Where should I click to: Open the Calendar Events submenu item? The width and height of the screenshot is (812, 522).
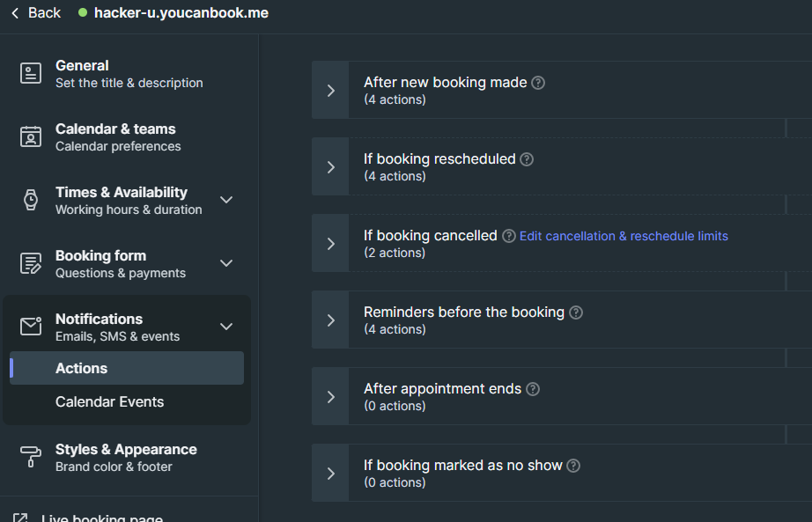(109, 401)
